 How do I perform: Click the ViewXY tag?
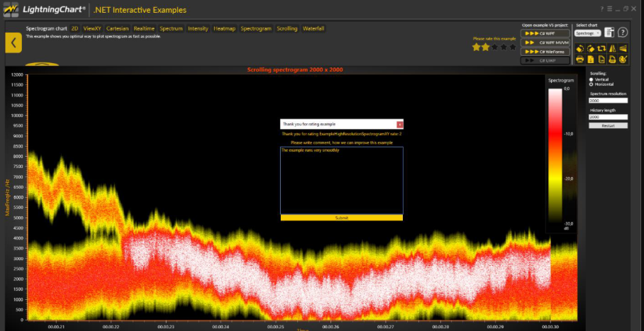click(92, 29)
